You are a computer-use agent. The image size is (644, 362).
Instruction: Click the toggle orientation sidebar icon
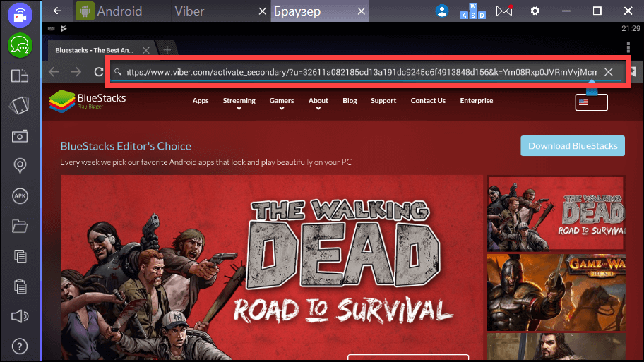coord(20,76)
